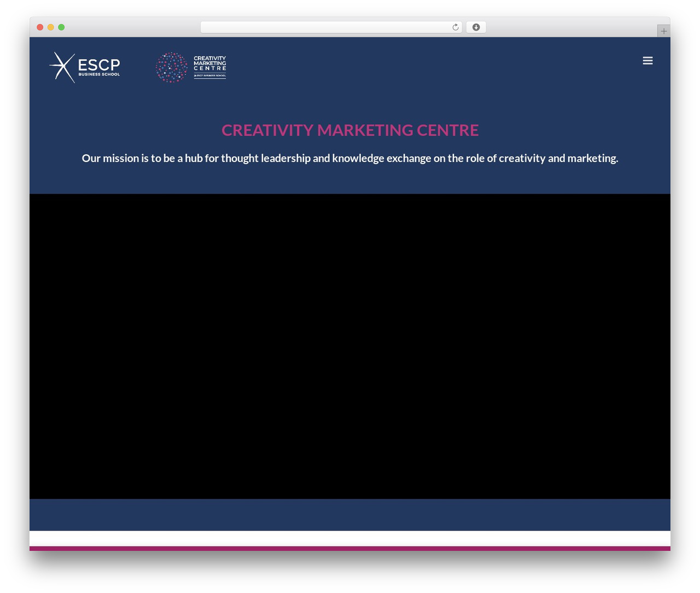Click the ESCP Business School logo
Viewport: 700px width, 593px height.
click(x=85, y=67)
